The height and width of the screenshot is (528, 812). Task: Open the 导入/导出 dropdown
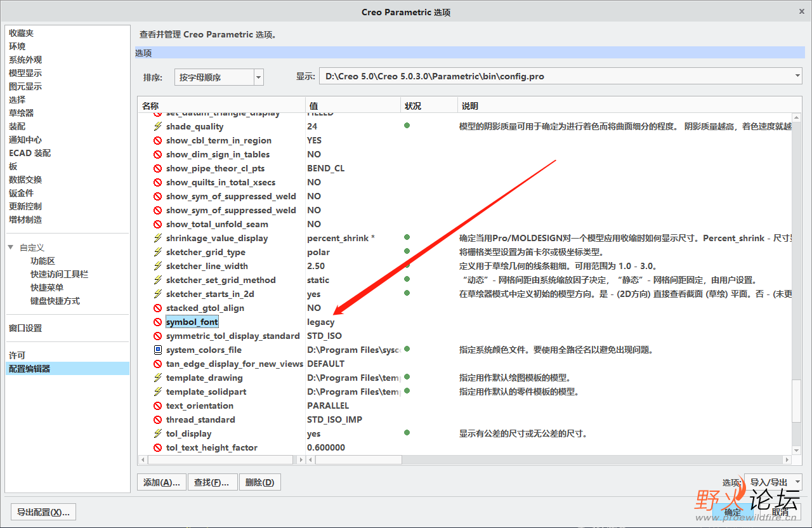point(772,482)
